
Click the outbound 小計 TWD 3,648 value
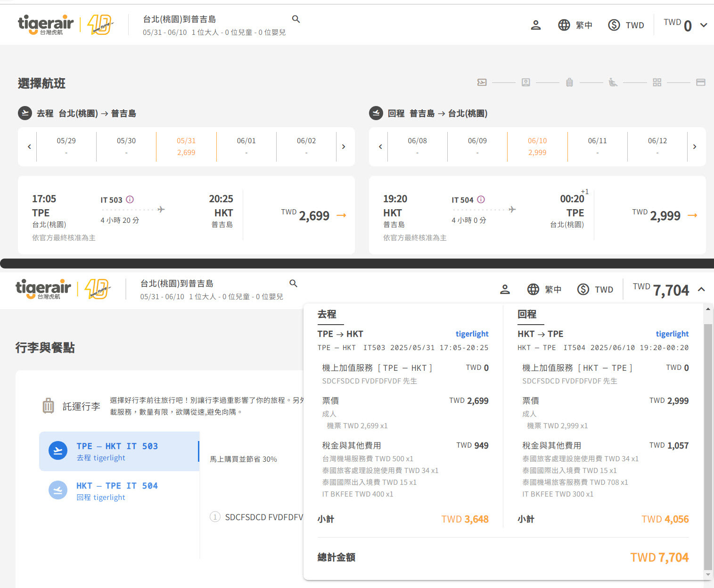point(465,519)
